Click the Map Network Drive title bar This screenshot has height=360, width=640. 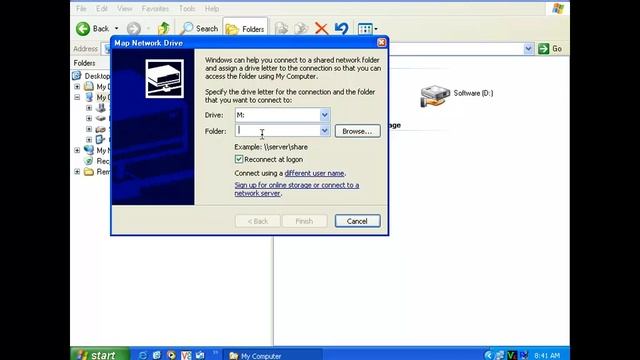click(x=245, y=43)
